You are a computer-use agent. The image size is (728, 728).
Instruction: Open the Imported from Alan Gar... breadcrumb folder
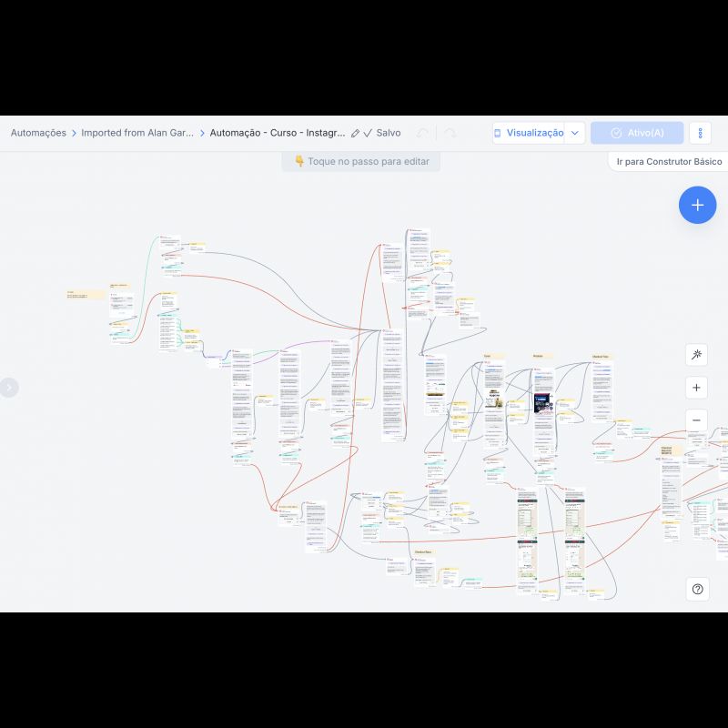coord(136,133)
